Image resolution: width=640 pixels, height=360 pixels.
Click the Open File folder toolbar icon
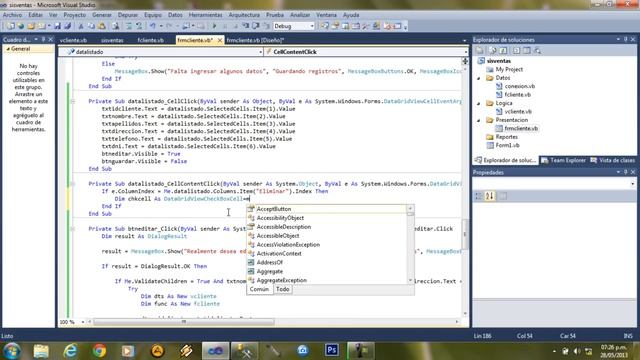[31, 26]
